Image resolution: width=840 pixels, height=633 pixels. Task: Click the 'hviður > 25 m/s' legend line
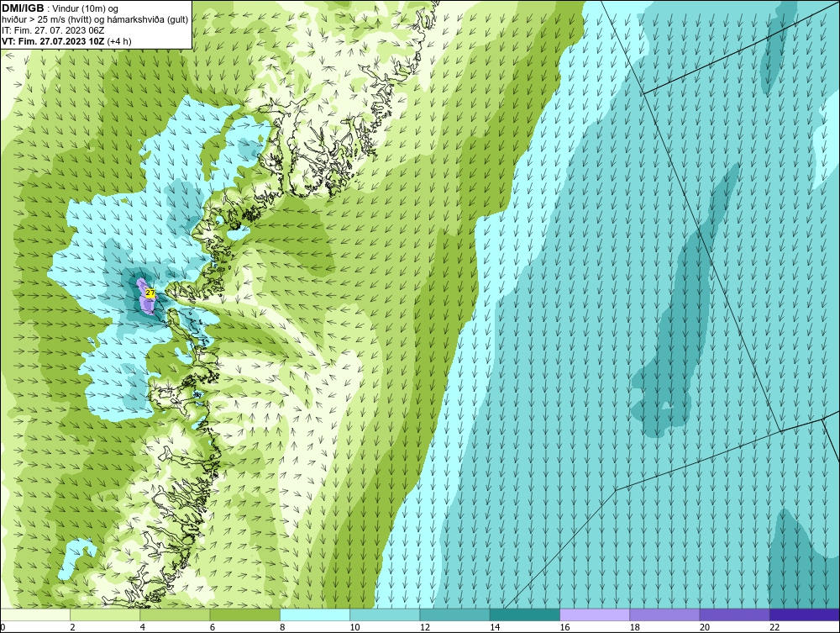coord(95,20)
